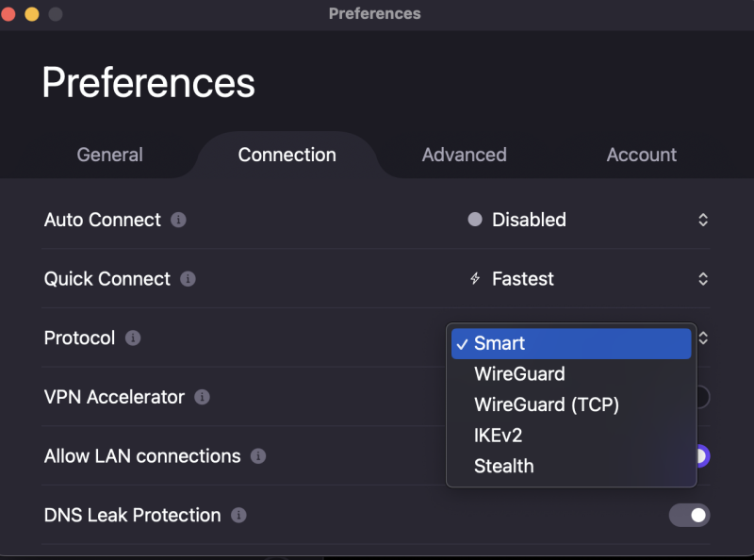This screenshot has width=754, height=560.
Task: Toggle the VPN Accelerator switch
Action: [702, 398]
